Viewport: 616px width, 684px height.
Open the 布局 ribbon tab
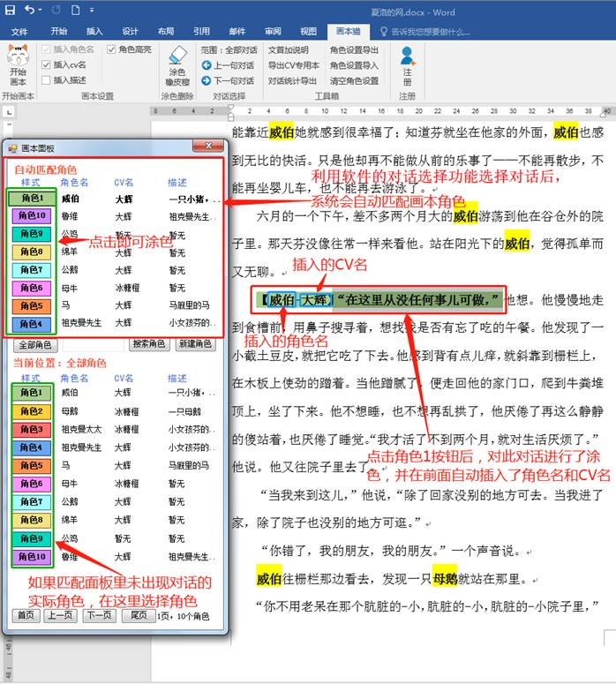[166, 31]
